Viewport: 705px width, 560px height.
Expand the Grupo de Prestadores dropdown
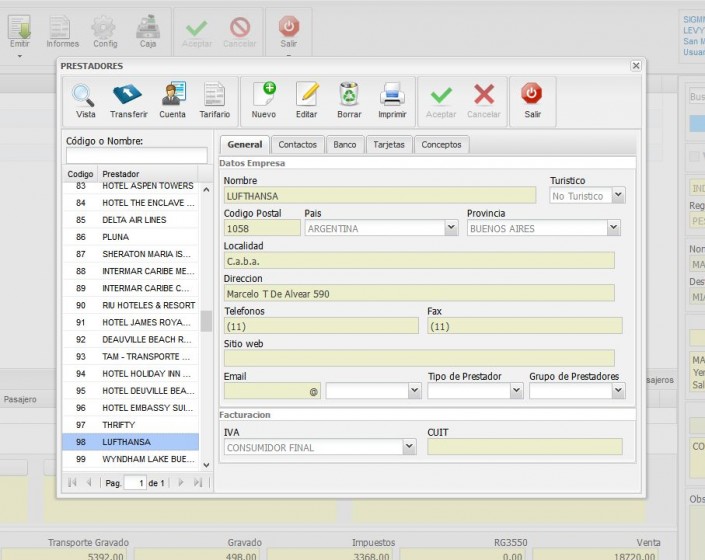[x=618, y=391]
